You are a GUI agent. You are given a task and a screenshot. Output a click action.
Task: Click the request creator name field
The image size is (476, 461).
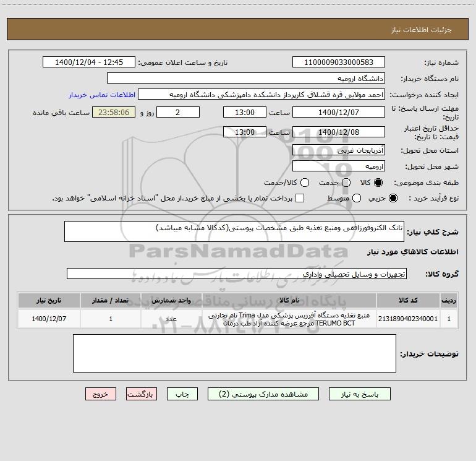pyautogui.click(x=261, y=95)
